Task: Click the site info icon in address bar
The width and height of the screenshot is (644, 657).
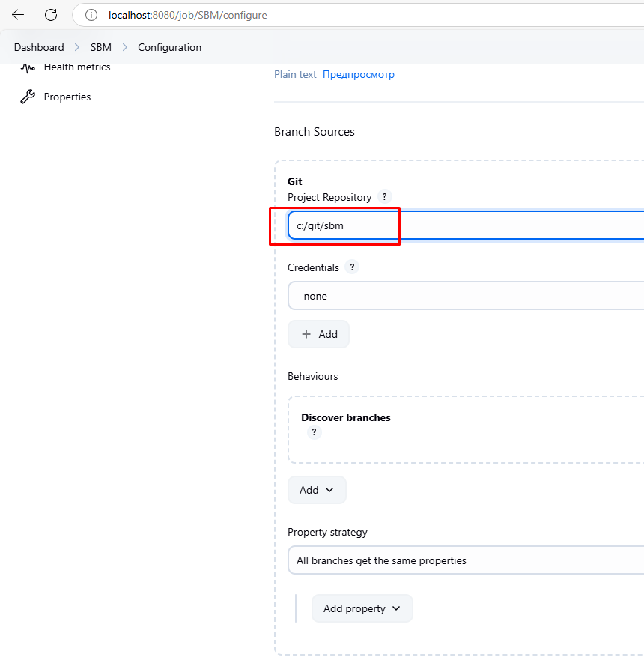Action: click(91, 15)
